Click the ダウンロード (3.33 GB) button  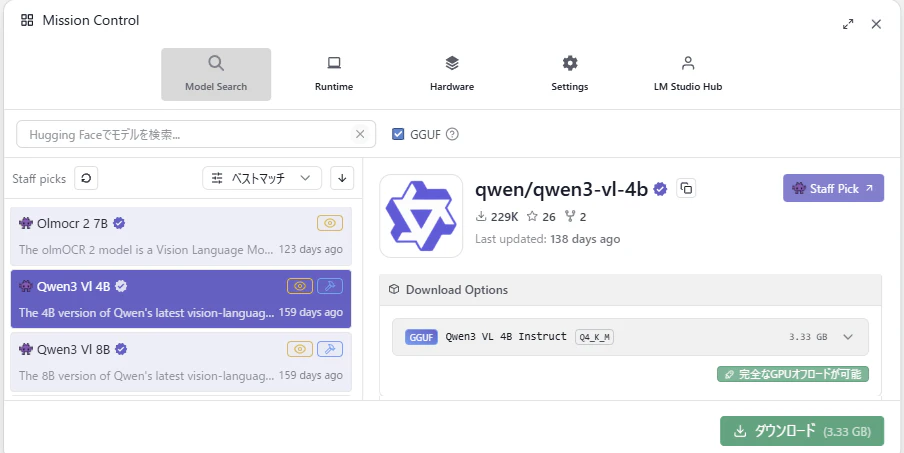point(801,431)
